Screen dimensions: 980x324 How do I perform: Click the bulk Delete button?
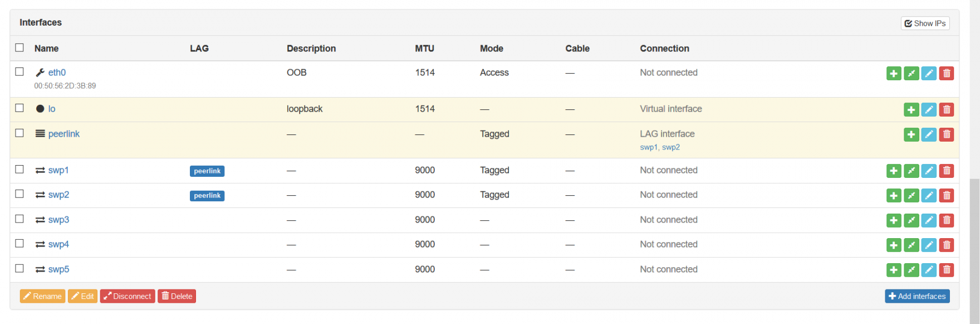[177, 296]
